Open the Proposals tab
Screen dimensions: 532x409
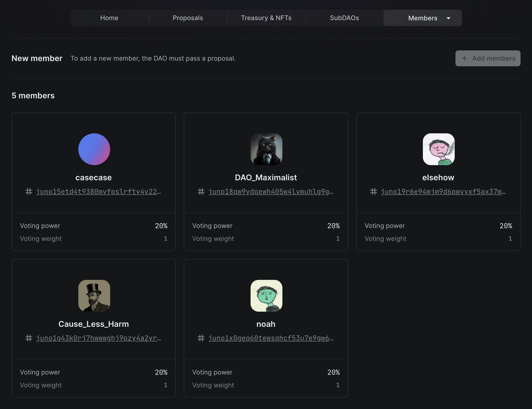pyautogui.click(x=188, y=18)
